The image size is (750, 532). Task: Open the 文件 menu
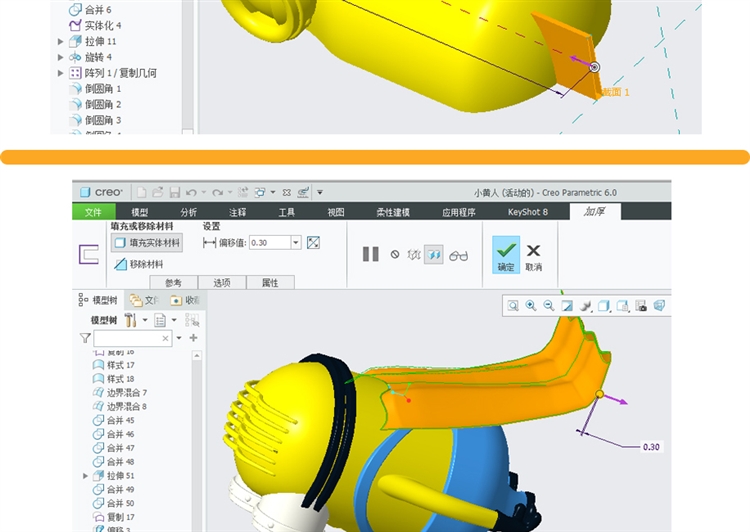click(93, 212)
